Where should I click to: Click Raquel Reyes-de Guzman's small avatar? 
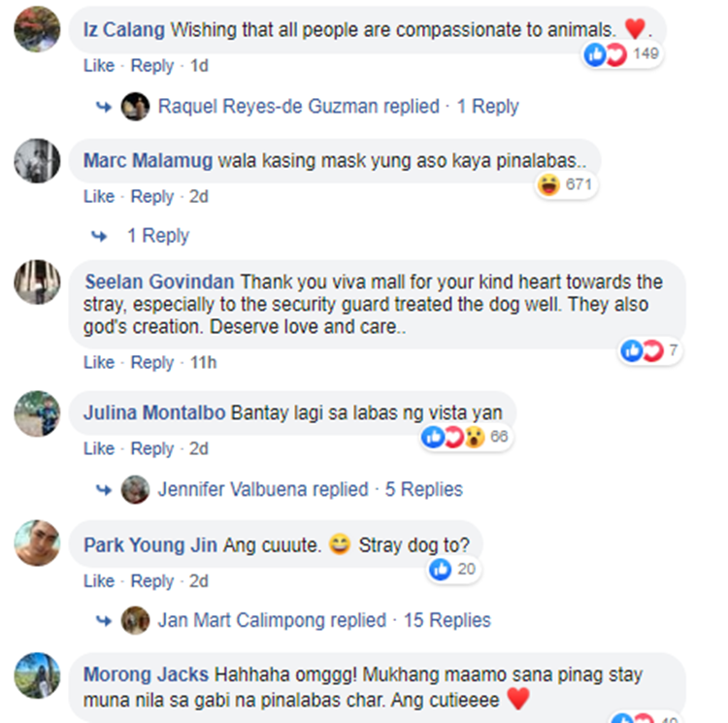(135, 107)
